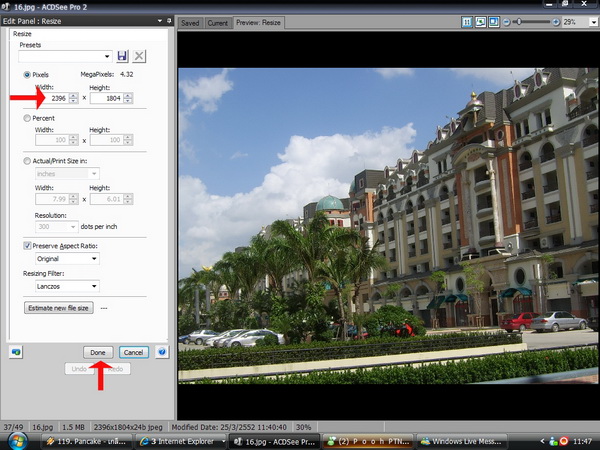The width and height of the screenshot is (600, 450).
Task: Click the save preset disk icon
Action: pyautogui.click(x=122, y=56)
